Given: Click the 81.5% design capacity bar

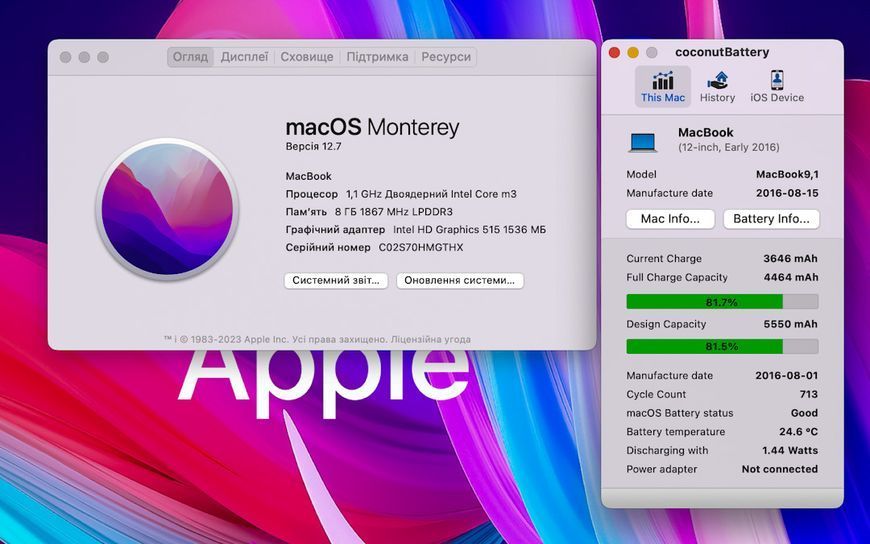Looking at the screenshot, I should (x=722, y=346).
